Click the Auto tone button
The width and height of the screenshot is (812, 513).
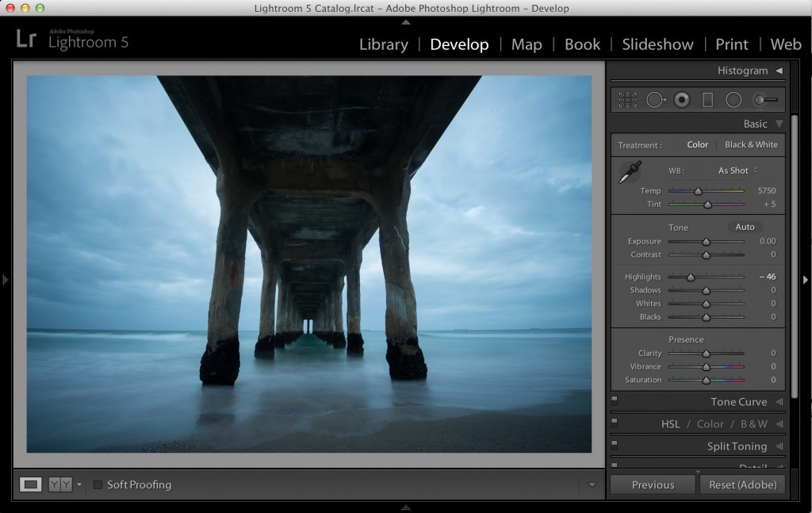tap(745, 227)
